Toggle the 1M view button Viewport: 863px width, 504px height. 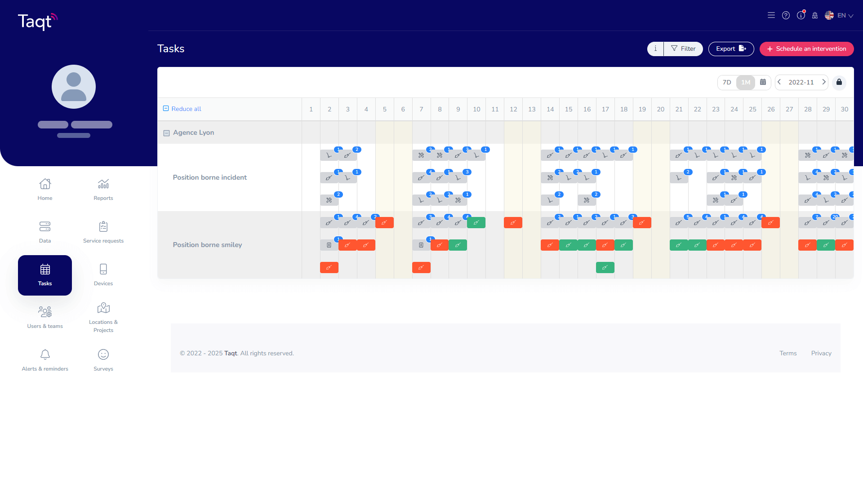coord(745,82)
